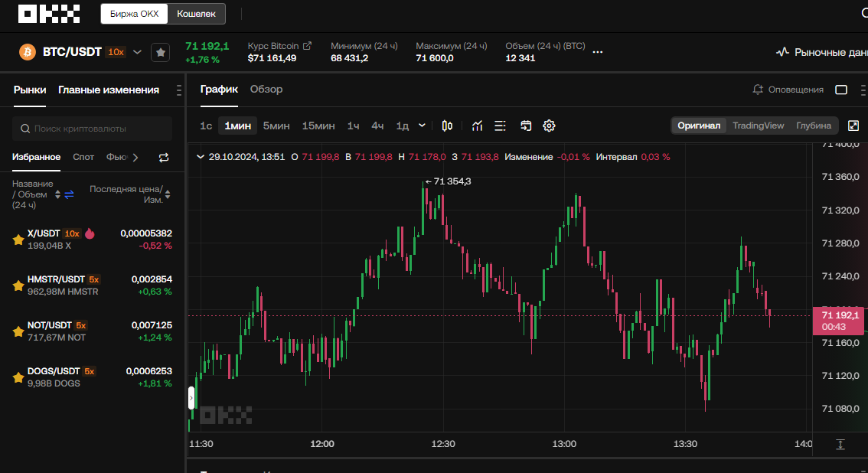Open candlestick chart type selector
This screenshot has width=868, height=473.
click(x=447, y=126)
